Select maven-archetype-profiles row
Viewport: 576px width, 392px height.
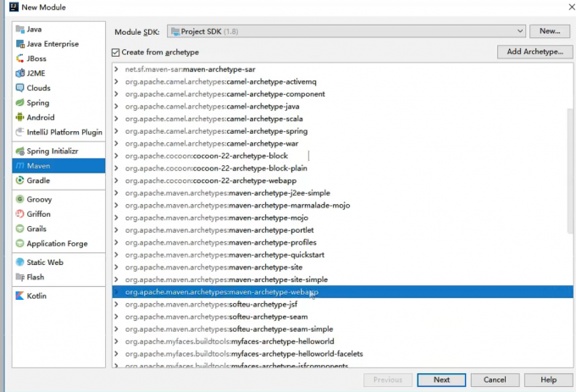(x=342, y=242)
